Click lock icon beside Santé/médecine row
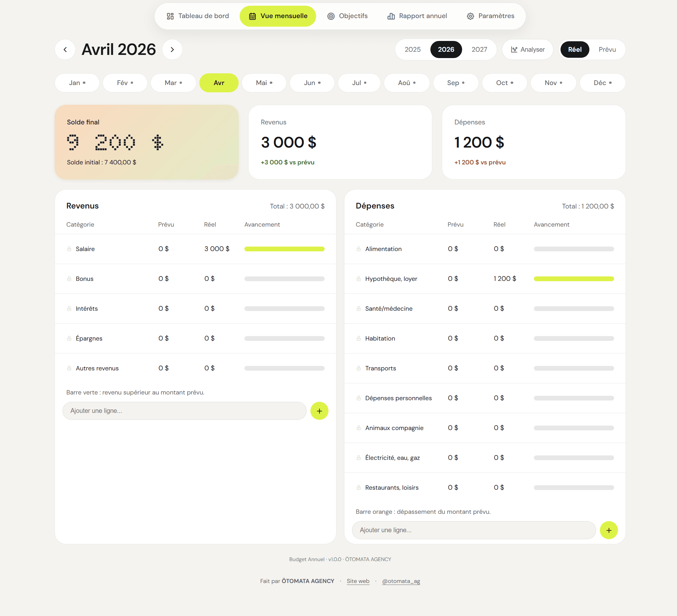Viewport: 677px width, 616px height. click(x=359, y=308)
